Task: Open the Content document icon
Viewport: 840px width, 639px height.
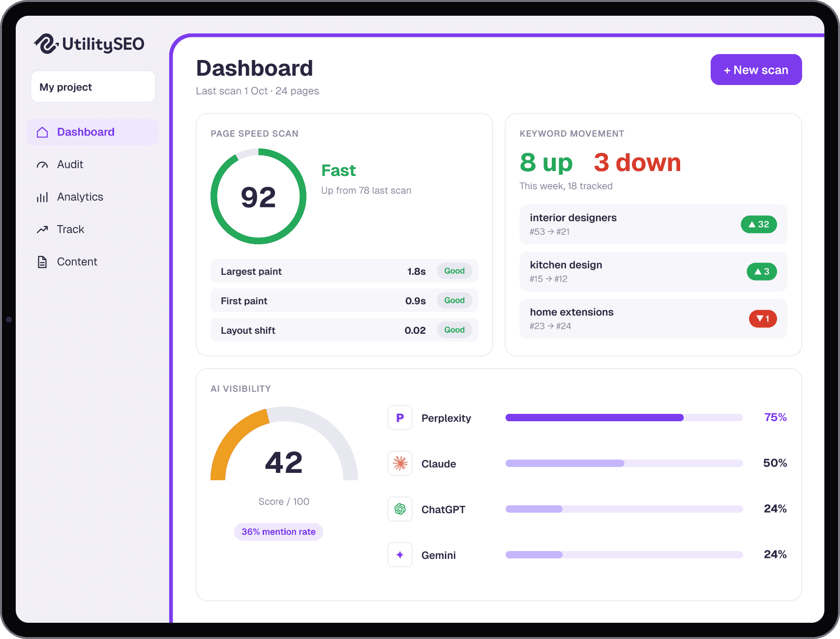Action: (x=42, y=262)
